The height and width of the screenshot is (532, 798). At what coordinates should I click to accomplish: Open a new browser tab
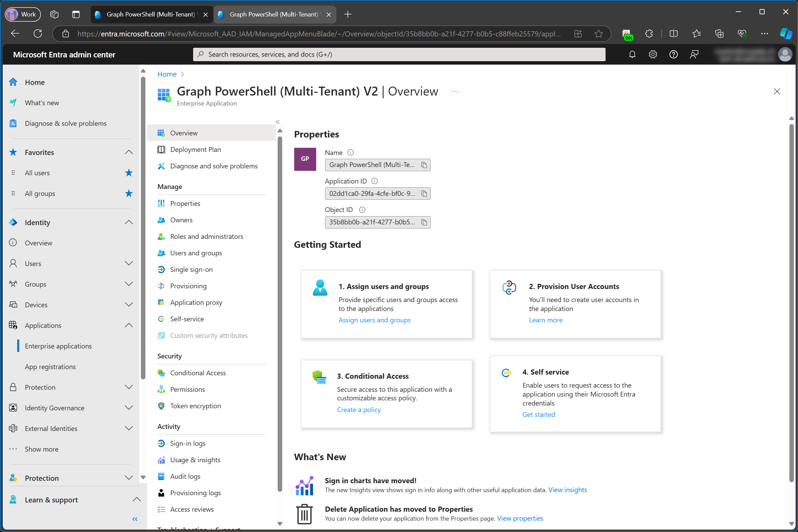tap(348, 14)
